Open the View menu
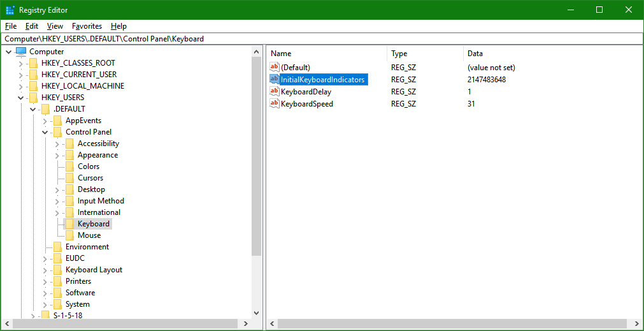This screenshot has width=644, height=331. click(x=55, y=26)
